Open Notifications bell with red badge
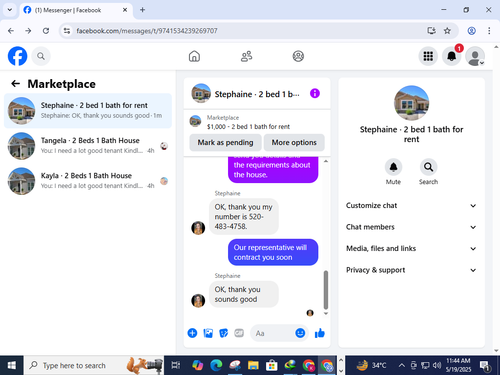Image resolution: width=500 pixels, height=375 pixels. (x=452, y=56)
